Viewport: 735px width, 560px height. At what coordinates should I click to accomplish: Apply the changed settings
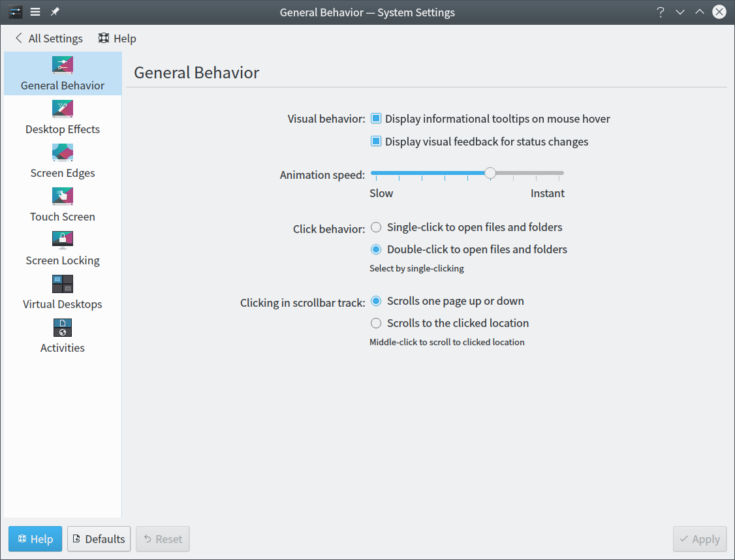699,538
